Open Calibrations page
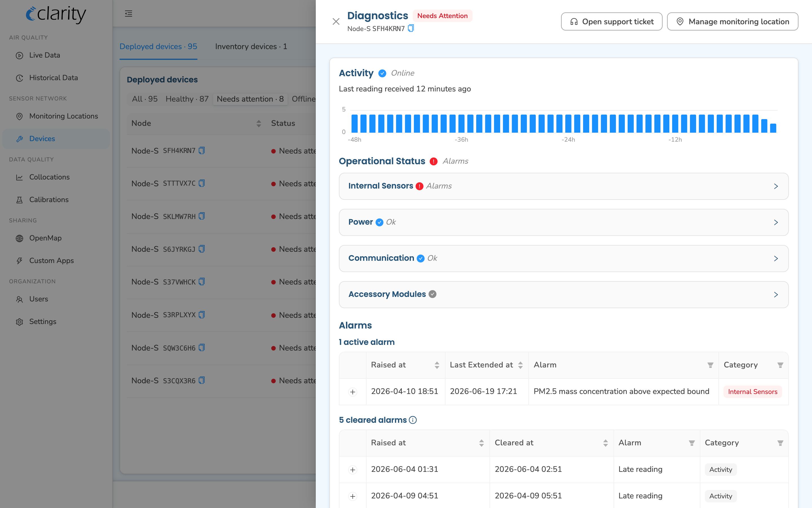Screen dimensions: 812x508 tap(56, 200)
